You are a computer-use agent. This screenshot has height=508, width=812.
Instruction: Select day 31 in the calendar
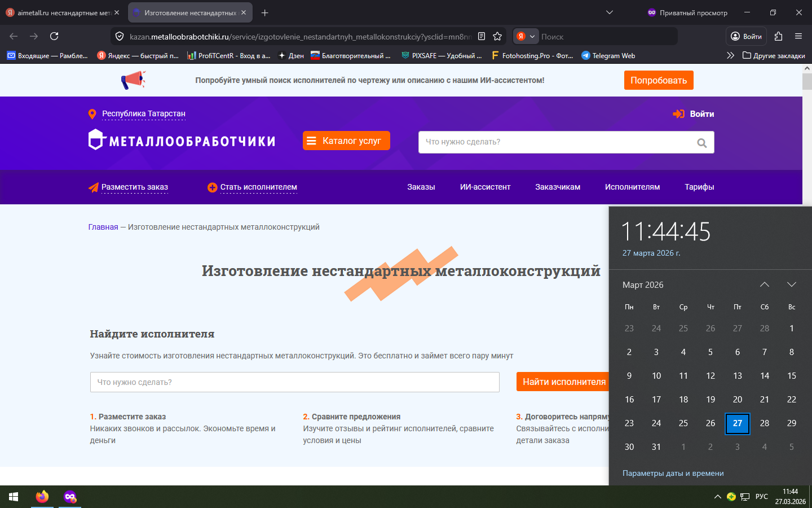pyautogui.click(x=656, y=446)
